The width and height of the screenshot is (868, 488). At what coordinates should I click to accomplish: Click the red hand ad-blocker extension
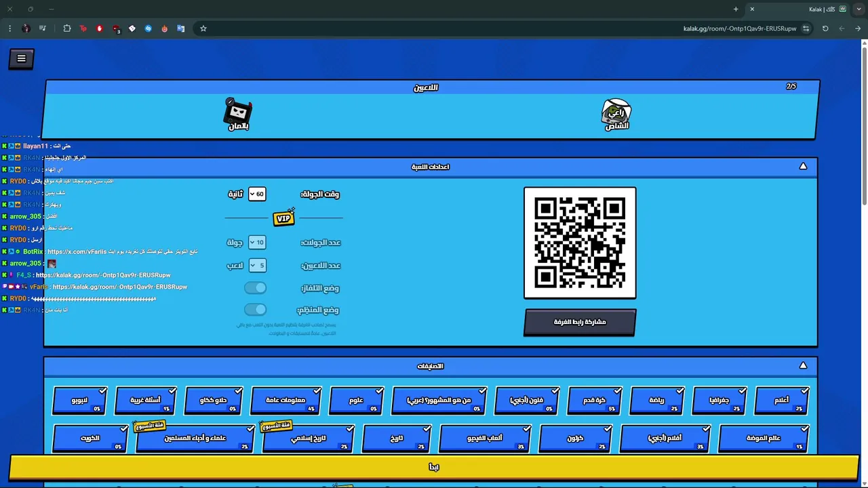click(x=100, y=28)
